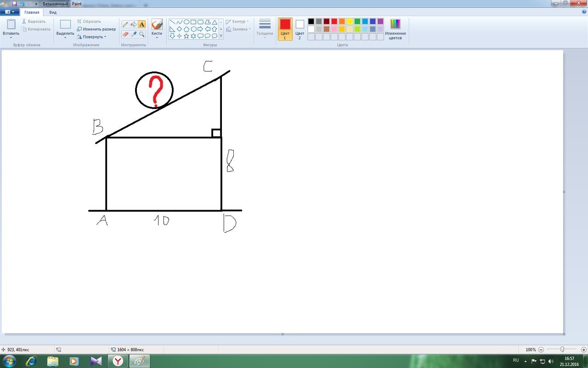The image size is (588, 368).
Task: Open the Paint file menu button
Action: click(10, 12)
